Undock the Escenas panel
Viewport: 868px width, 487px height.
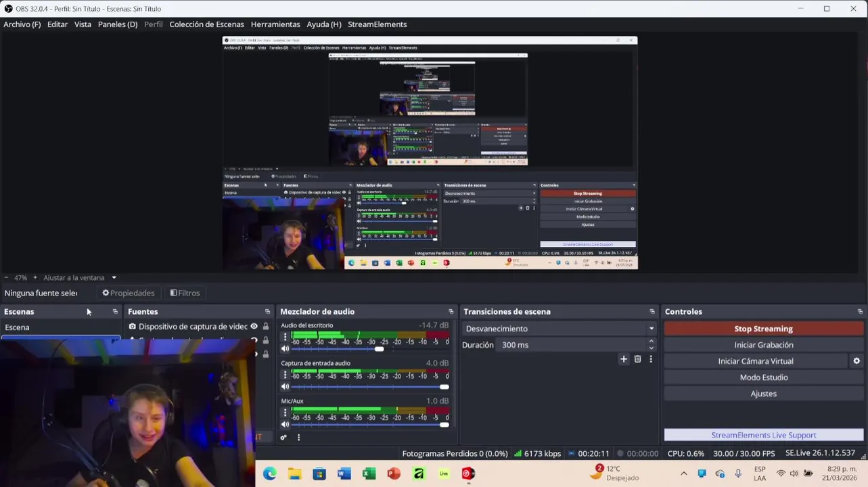coord(115,312)
